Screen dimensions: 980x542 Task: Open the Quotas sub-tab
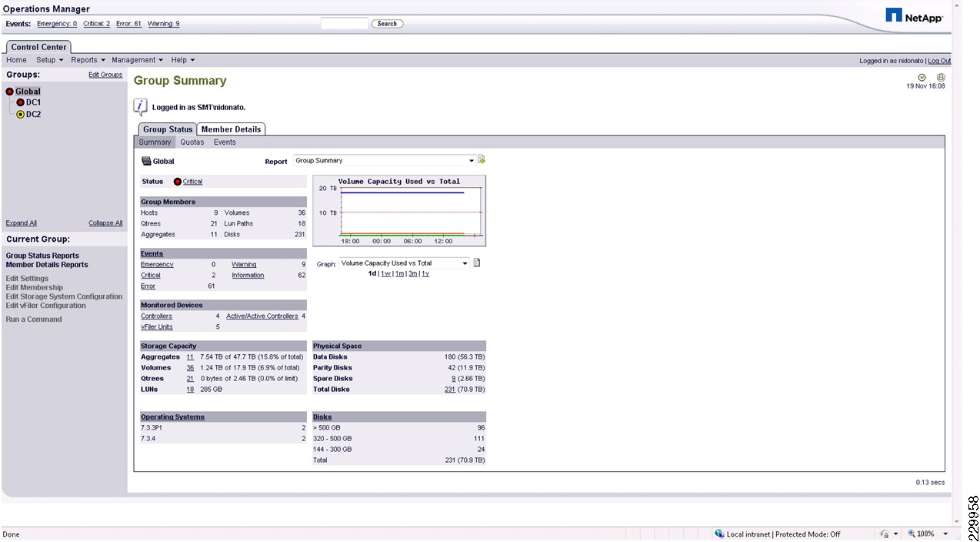point(192,142)
